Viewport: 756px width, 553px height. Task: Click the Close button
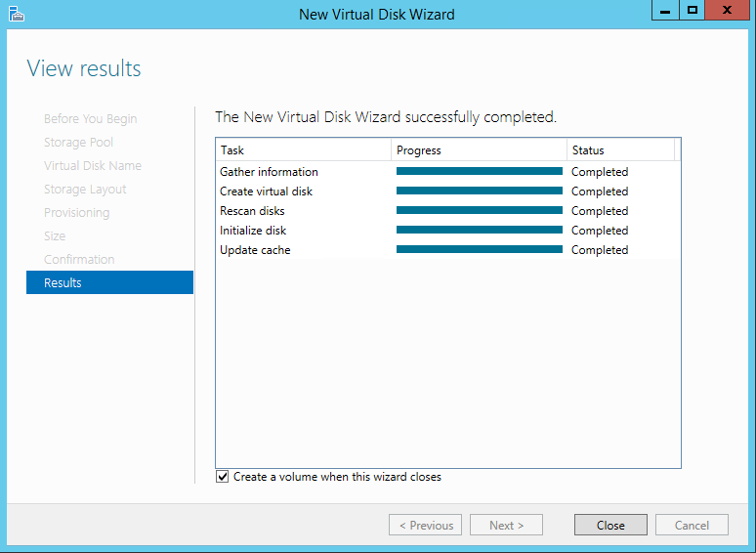pyautogui.click(x=610, y=525)
